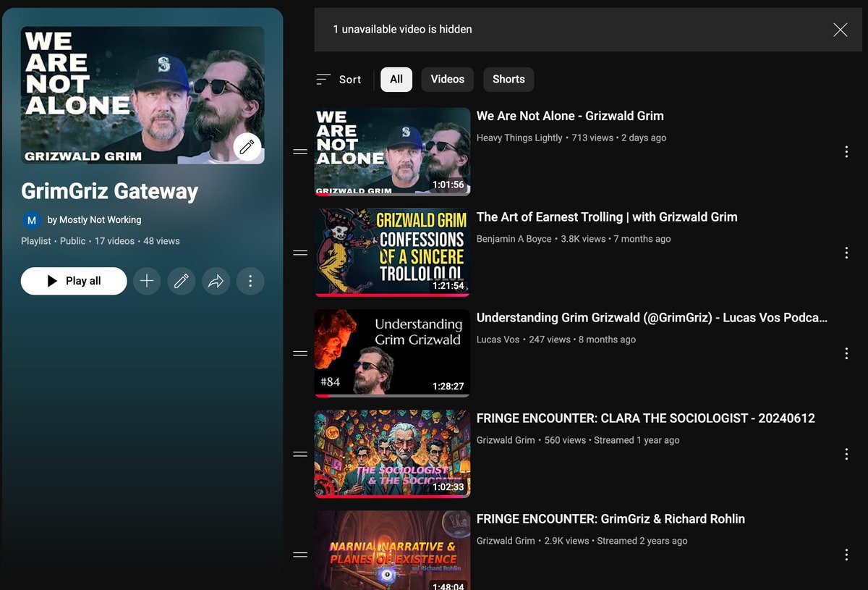Open the playlist more options menu
Image resolution: width=868 pixels, height=590 pixels.
click(x=250, y=281)
